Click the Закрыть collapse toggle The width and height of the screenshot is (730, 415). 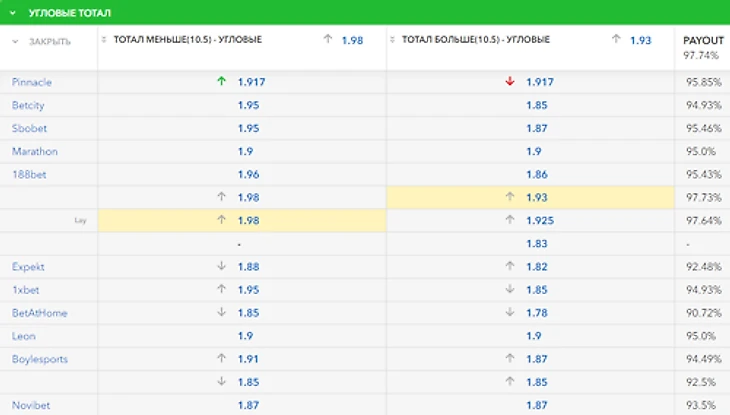[15, 41]
